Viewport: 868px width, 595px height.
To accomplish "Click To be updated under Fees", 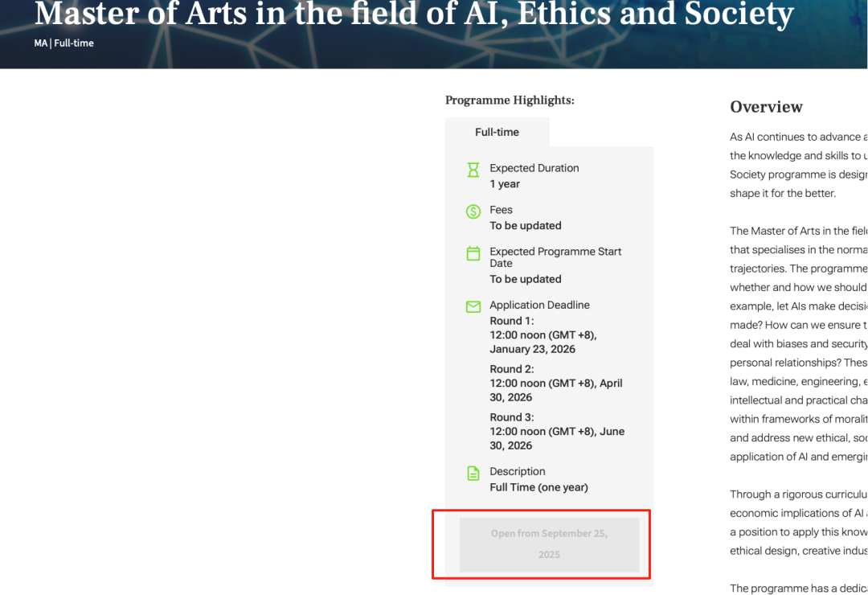I will click(x=526, y=225).
